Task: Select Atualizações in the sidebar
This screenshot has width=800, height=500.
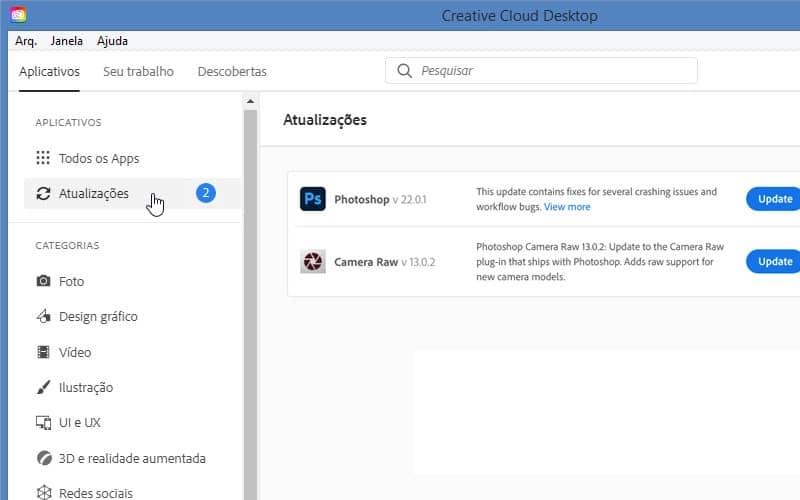Action: [132, 193]
